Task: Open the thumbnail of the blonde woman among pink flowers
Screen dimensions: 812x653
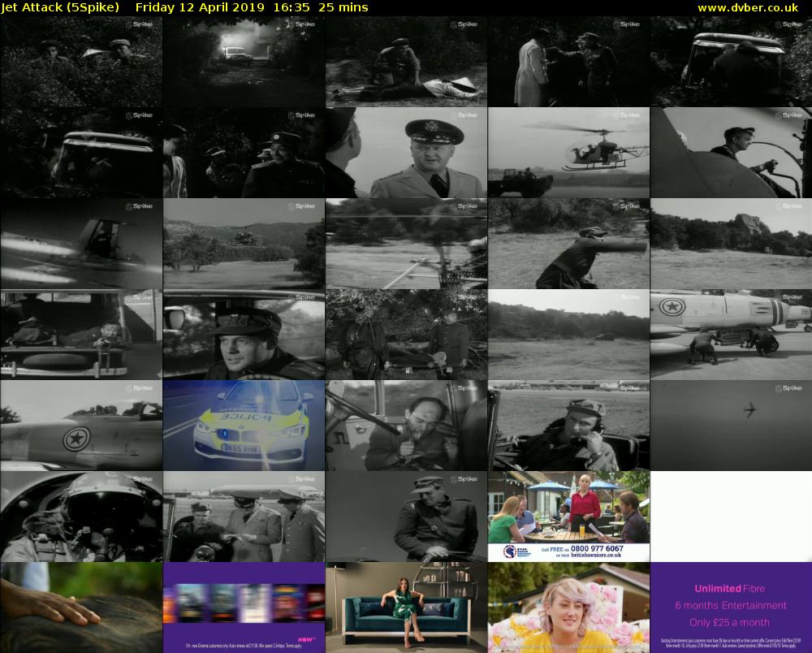Action: [x=568, y=608]
